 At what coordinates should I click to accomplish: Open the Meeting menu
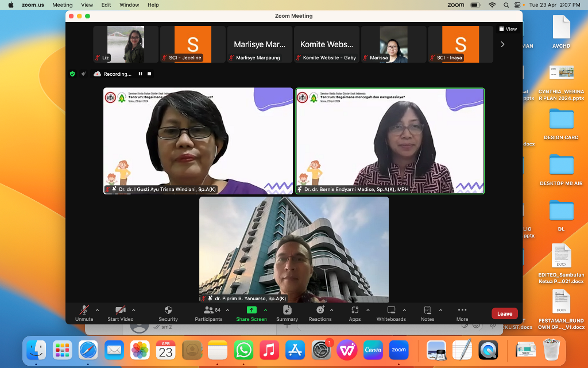point(62,5)
